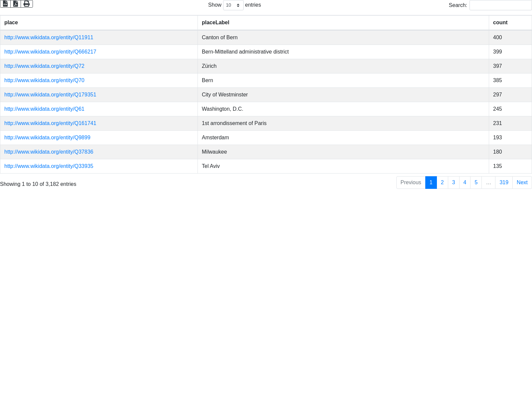The image size is (532, 399).
Task: Jump to page 5 of results
Action: click(x=476, y=183)
